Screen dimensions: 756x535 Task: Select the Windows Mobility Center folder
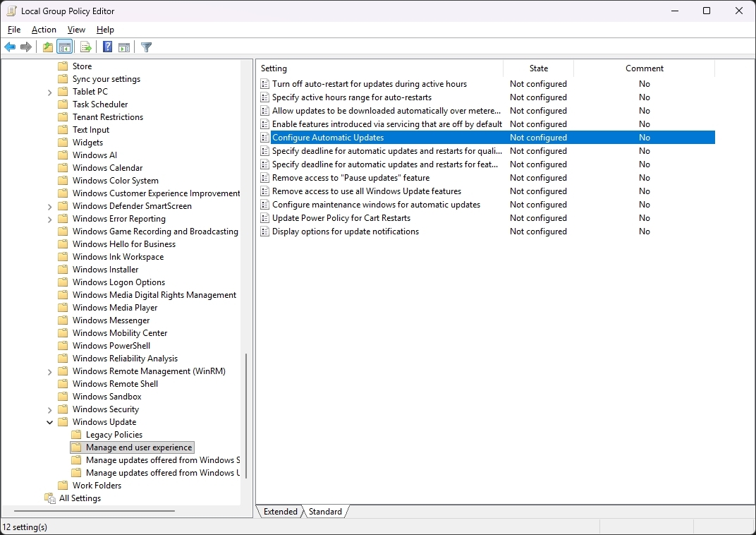click(x=120, y=333)
